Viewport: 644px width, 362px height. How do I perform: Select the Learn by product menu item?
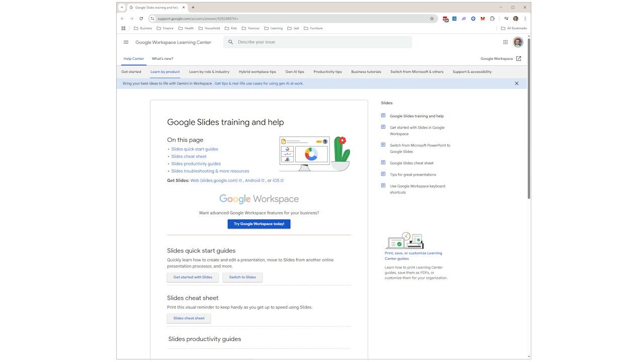165,72
